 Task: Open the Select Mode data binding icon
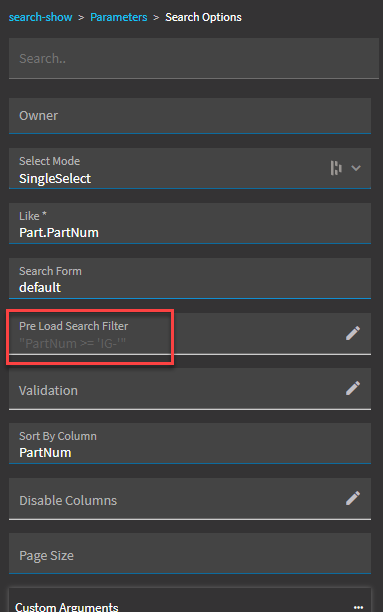click(336, 168)
